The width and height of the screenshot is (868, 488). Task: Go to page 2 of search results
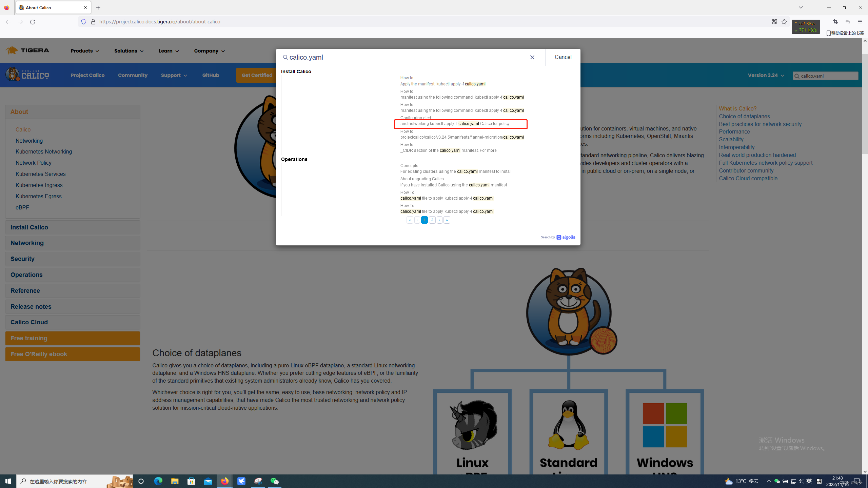pos(432,220)
